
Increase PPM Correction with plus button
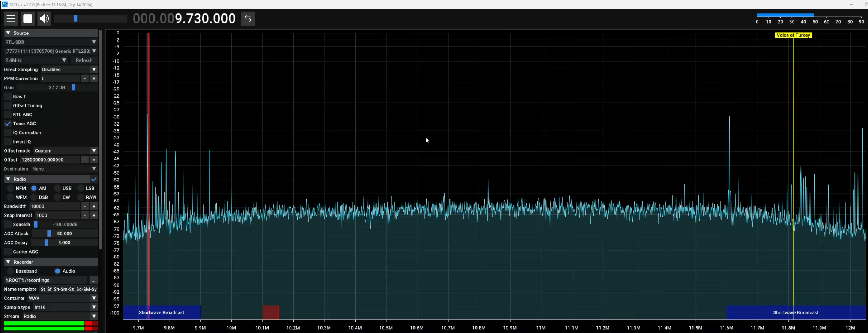tap(94, 78)
